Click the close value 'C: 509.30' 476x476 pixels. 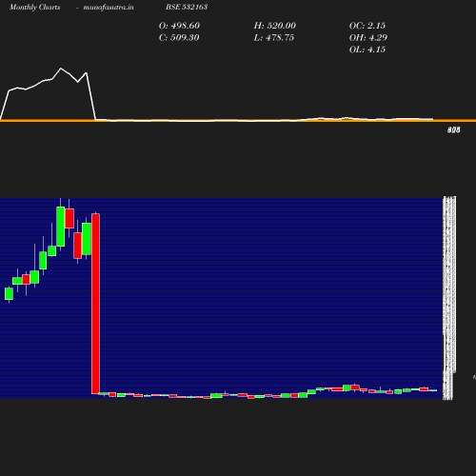tap(179, 38)
